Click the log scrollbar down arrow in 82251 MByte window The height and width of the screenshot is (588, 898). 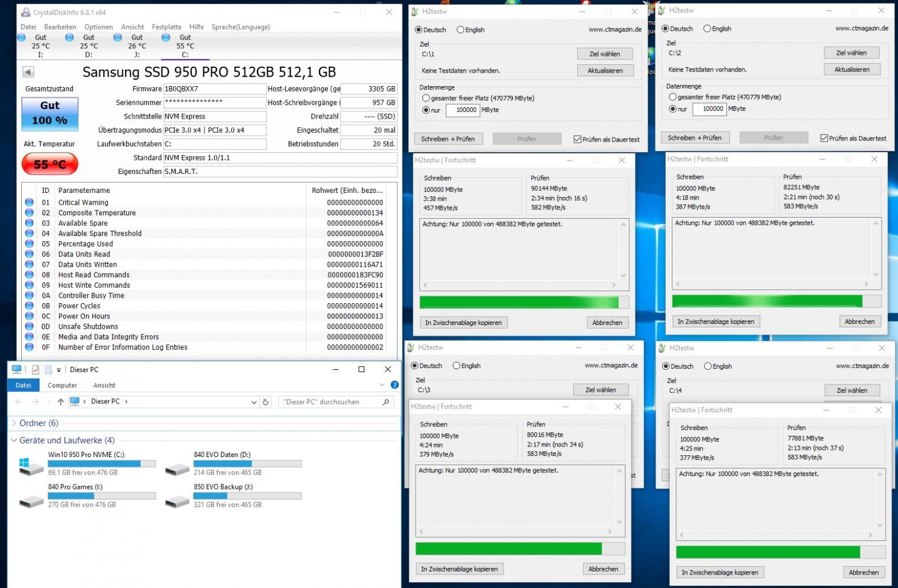tap(876, 274)
